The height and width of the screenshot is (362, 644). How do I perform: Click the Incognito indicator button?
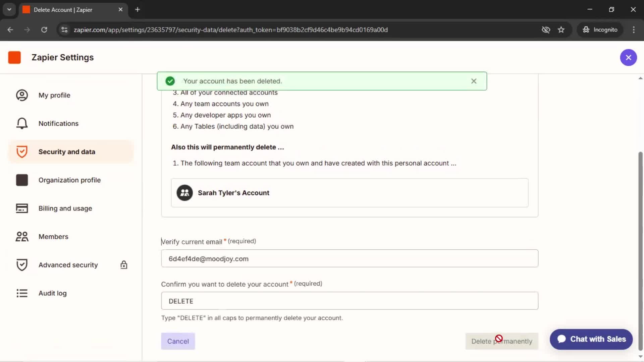pos(600,30)
